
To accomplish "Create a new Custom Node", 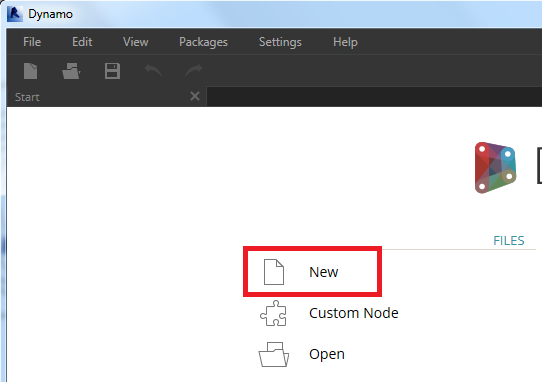I will coord(353,313).
